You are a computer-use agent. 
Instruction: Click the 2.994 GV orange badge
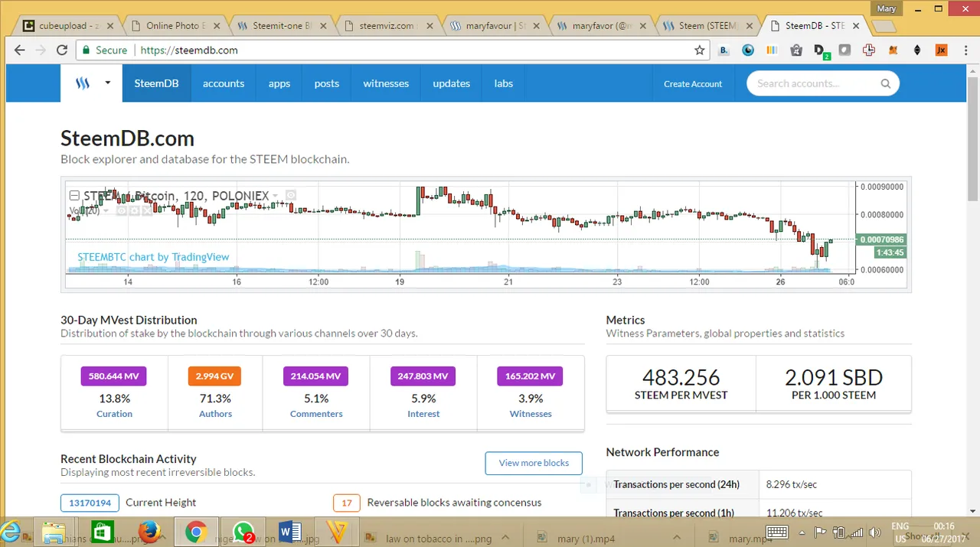coord(214,376)
